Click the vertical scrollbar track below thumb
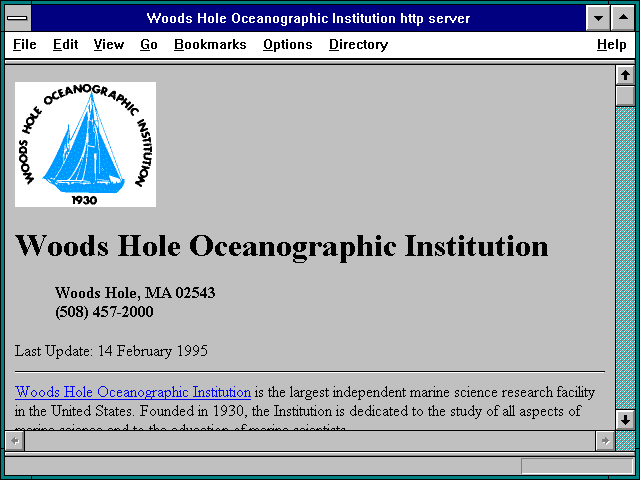This screenshot has height=480, width=640. pyautogui.click(x=625, y=258)
